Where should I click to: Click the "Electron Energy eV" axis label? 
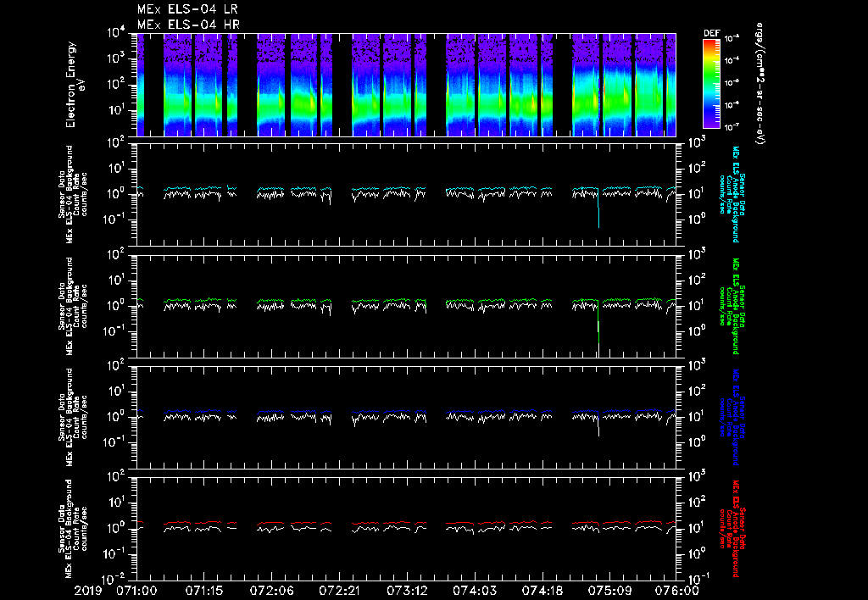tap(74, 85)
